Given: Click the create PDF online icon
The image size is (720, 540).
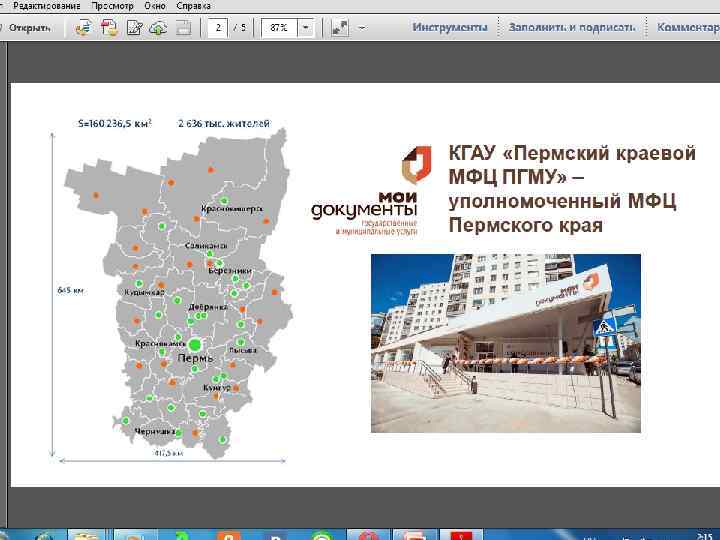Looking at the screenshot, I should (110, 28).
